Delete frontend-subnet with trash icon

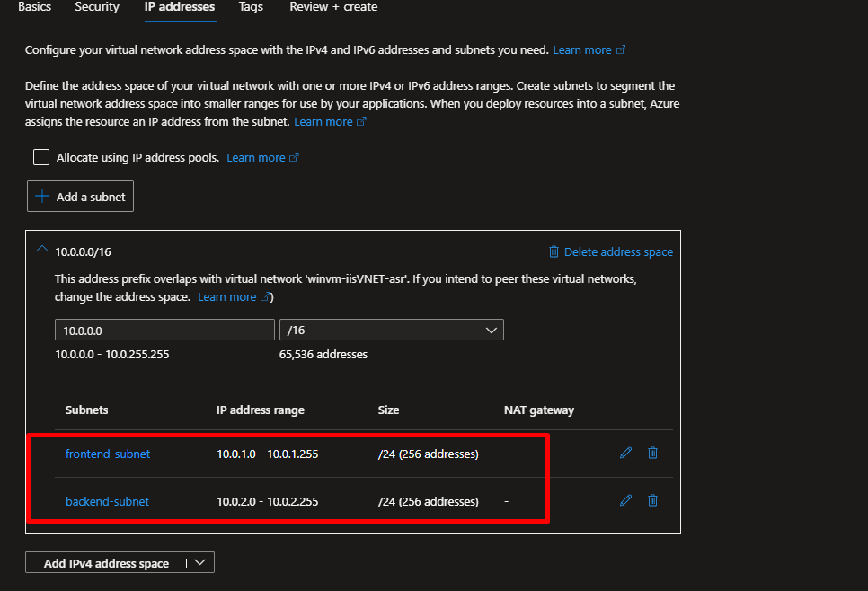(653, 454)
